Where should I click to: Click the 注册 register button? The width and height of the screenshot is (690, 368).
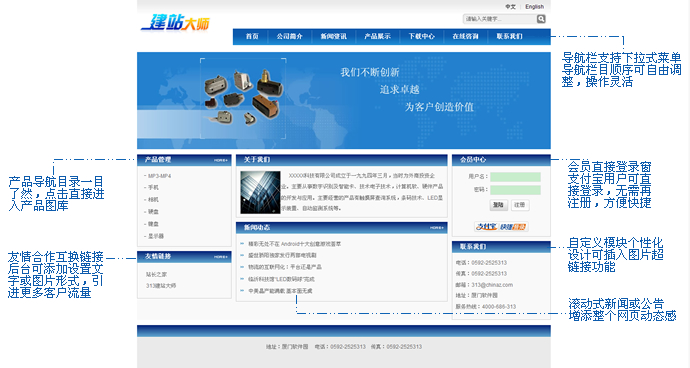520,205
